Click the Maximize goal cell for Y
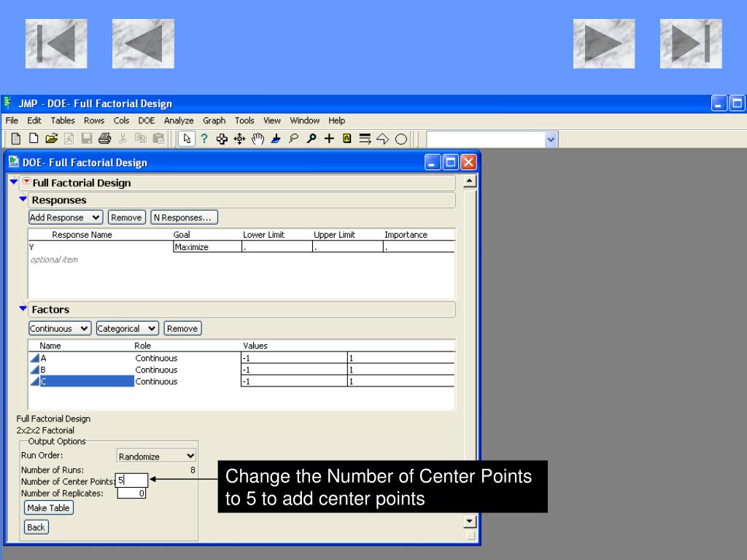Image resolution: width=747 pixels, height=560 pixels. tap(207, 246)
